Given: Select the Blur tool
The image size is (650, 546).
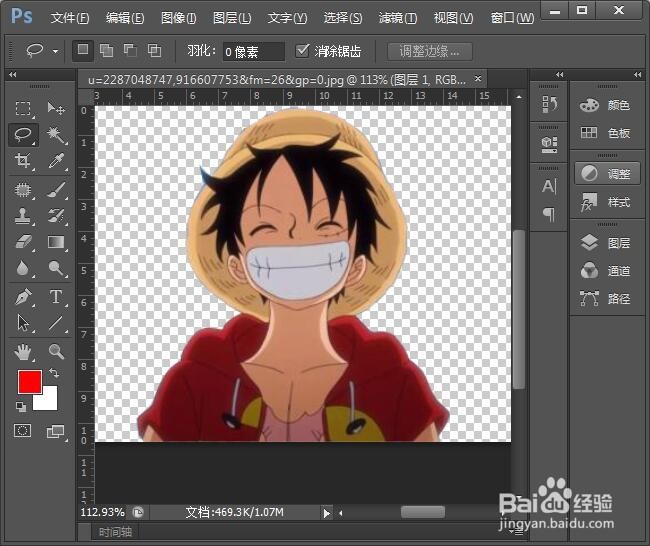Looking at the screenshot, I should coord(23,268).
